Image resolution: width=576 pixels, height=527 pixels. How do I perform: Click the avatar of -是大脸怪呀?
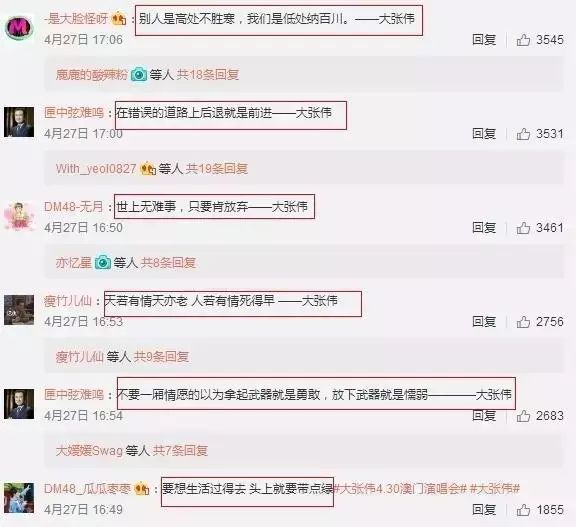19,28
